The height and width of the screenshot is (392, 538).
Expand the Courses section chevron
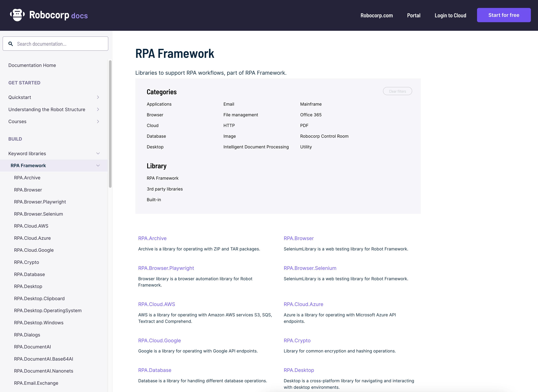click(98, 121)
